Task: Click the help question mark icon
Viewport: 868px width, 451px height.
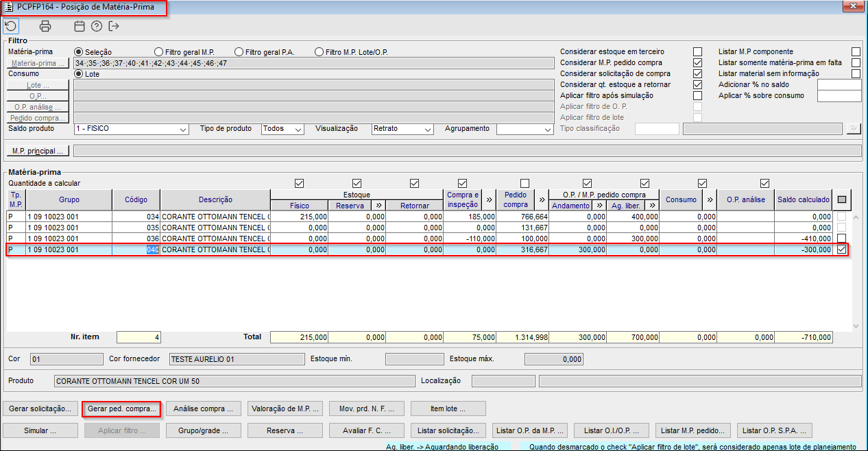Action: (97, 27)
